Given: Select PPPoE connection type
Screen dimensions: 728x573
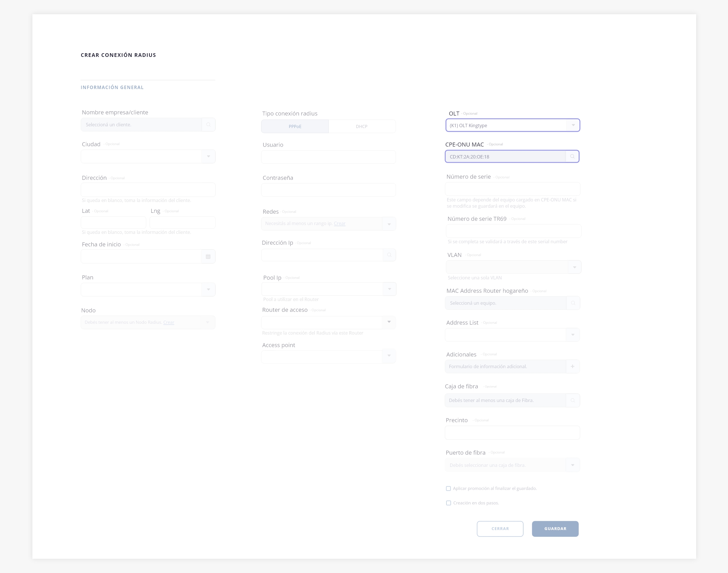Looking at the screenshot, I should (x=295, y=127).
